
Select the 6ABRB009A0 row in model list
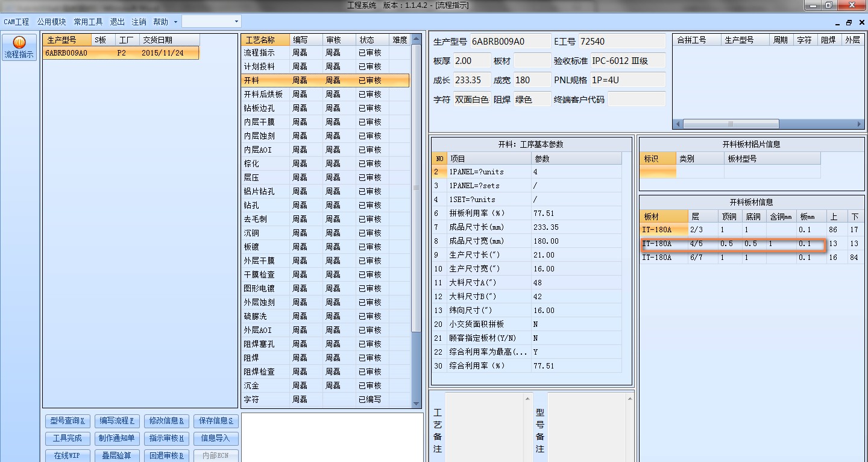pyautogui.click(x=121, y=52)
